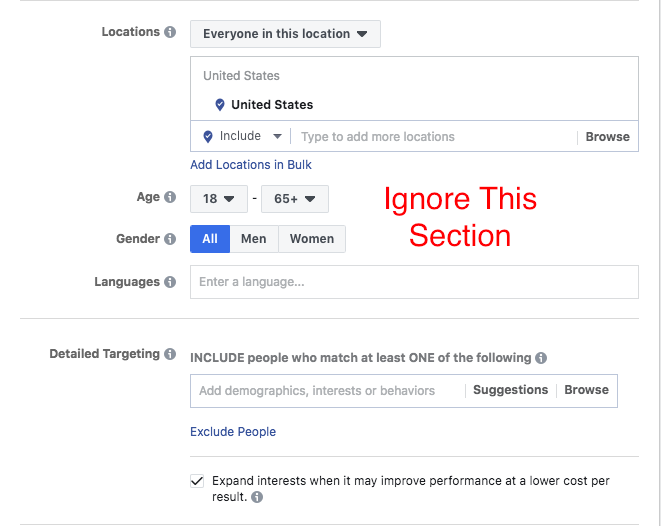The image size is (661, 526).
Task: Select Women gender option
Action: coord(312,239)
